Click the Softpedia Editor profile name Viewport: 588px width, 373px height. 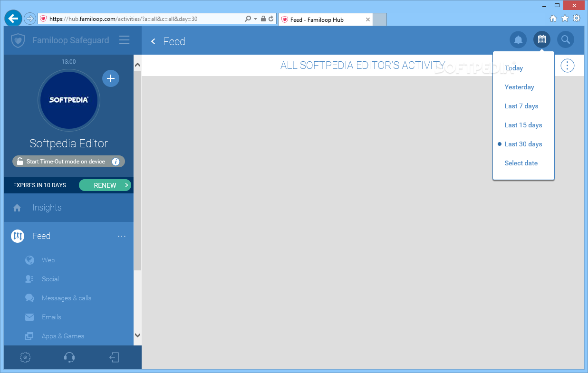tap(68, 143)
